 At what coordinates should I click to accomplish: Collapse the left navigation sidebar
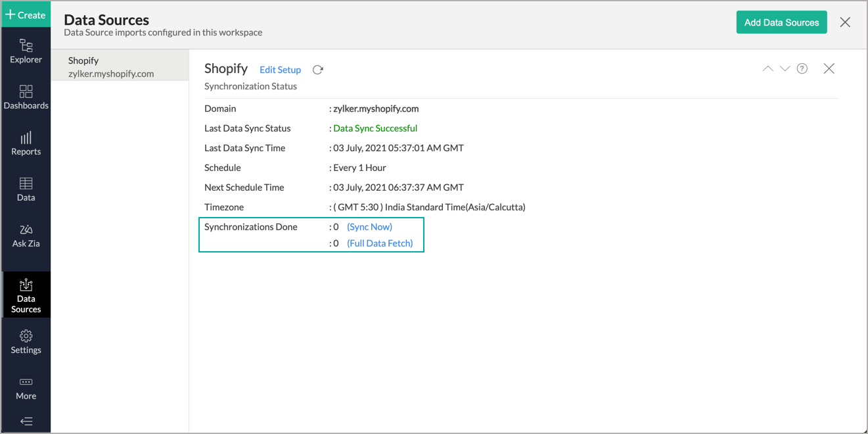pos(26,421)
